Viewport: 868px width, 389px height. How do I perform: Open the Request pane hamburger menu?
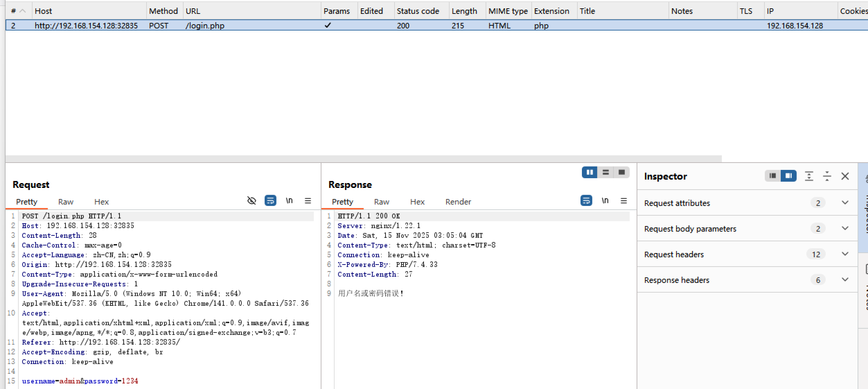click(x=308, y=201)
